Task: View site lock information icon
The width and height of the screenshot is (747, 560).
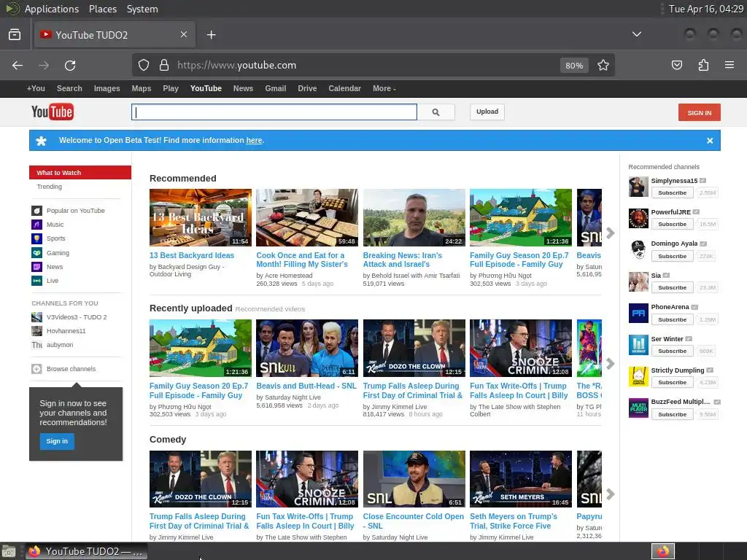Action: tap(164, 65)
